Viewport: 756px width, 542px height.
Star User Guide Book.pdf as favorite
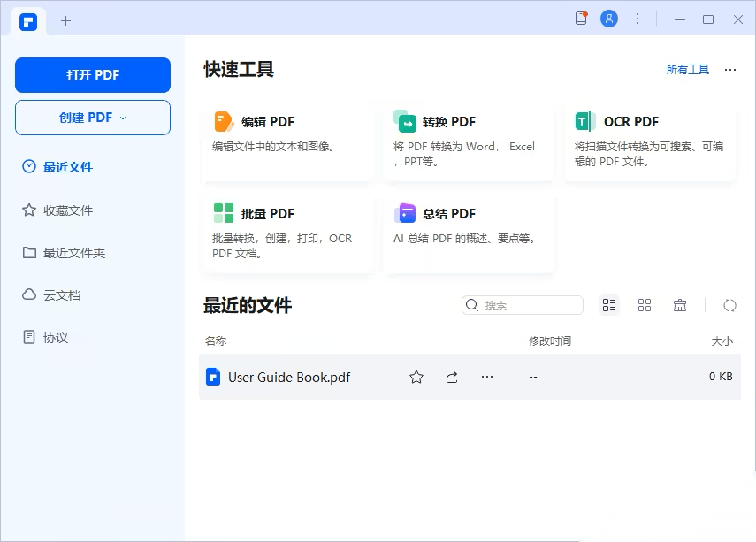416,378
